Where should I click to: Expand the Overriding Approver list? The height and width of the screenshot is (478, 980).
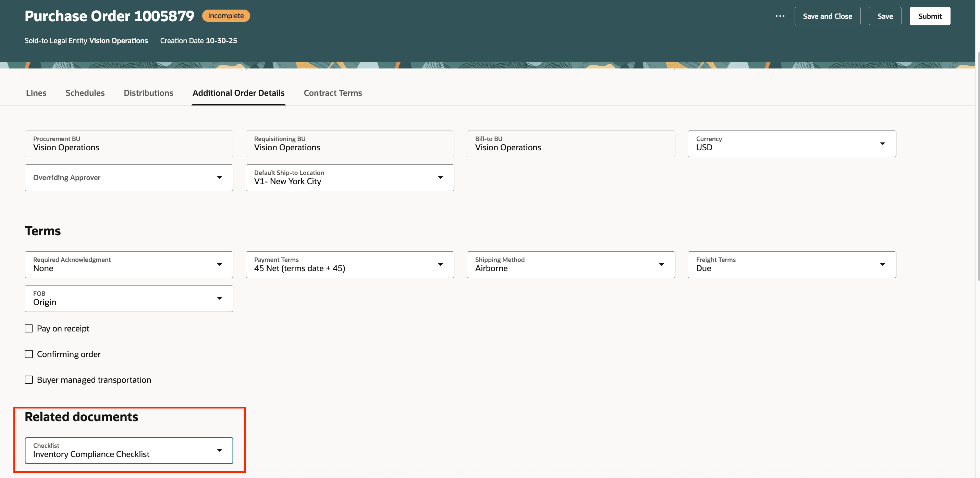220,178
